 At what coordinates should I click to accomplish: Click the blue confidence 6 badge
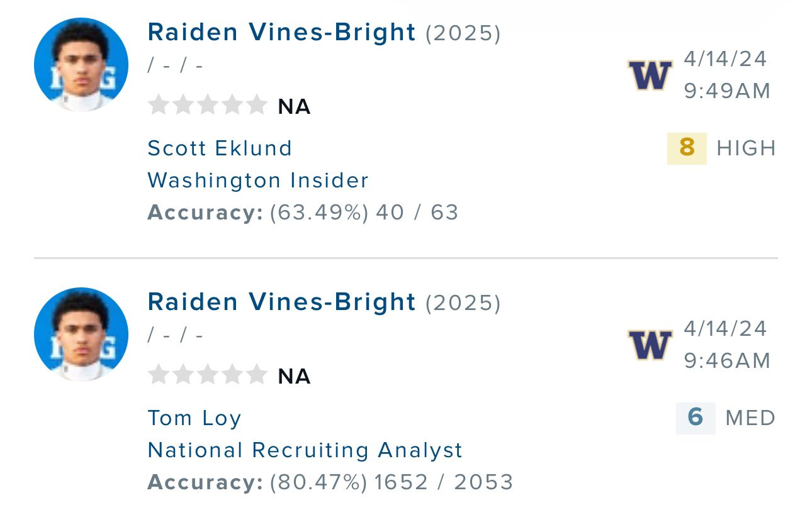(x=696, y=418)
